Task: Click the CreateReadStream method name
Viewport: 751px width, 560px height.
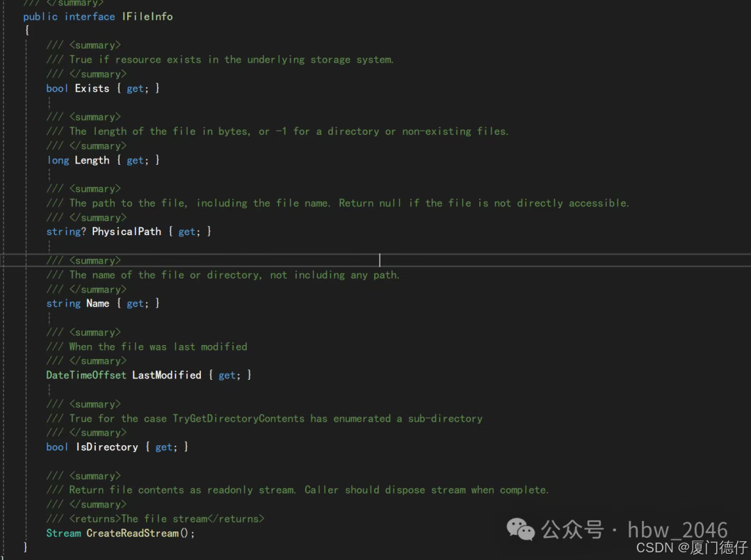Action: (132, 533)
